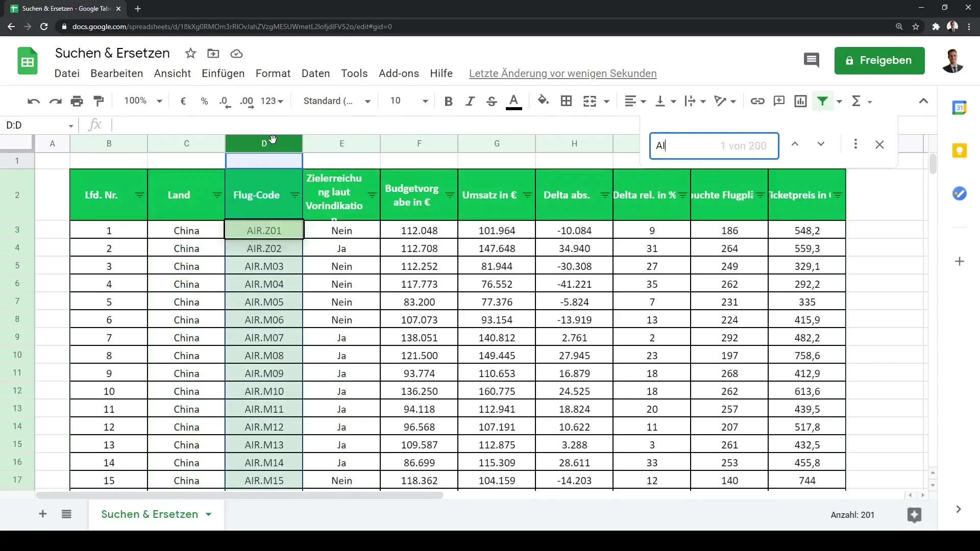Go to previous search result arrow
The image size is (980, 551).
click(795, 144)
